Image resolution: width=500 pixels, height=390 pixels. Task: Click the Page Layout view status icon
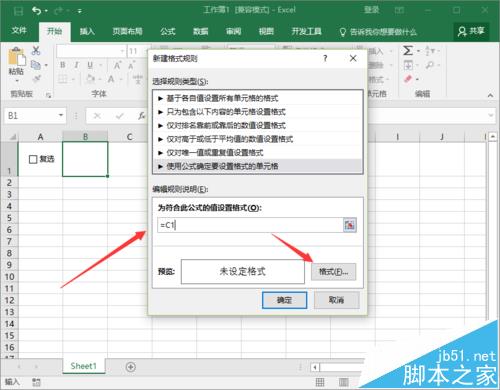pos(344,382)
